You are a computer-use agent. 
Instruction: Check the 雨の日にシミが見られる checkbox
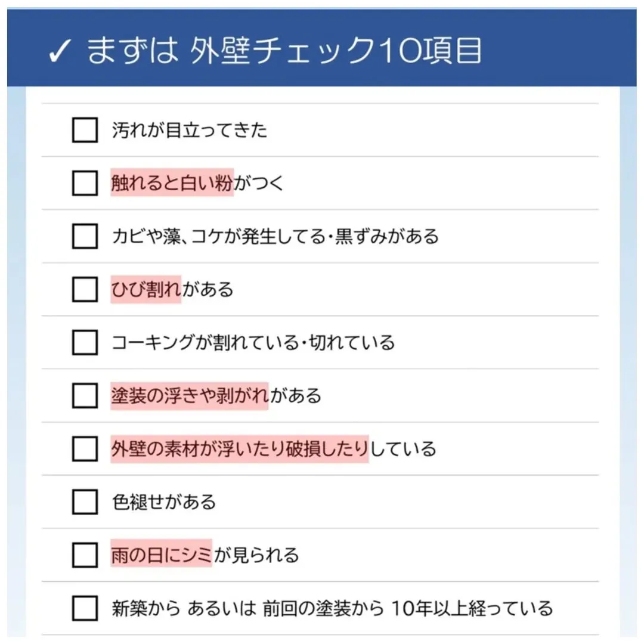coord(85,555)
